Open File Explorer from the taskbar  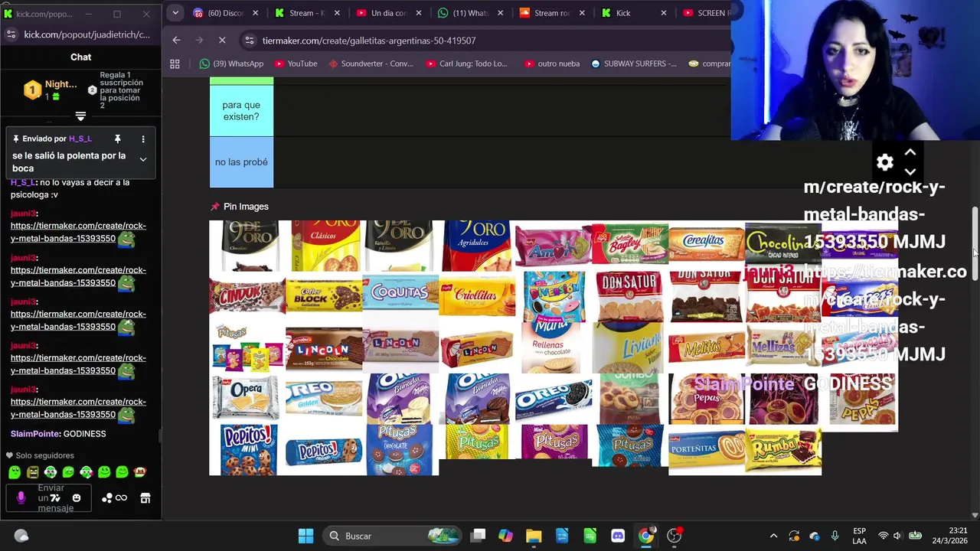click(534, 536)
